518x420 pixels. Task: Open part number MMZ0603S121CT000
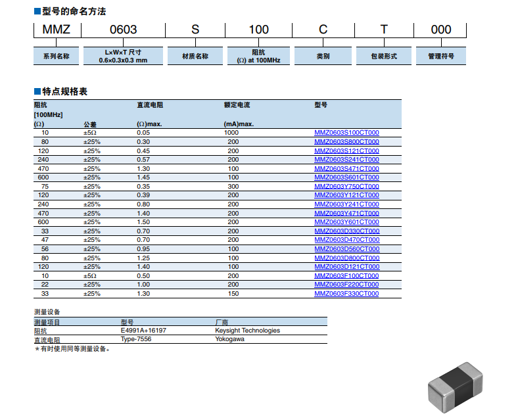coord(346,151)
